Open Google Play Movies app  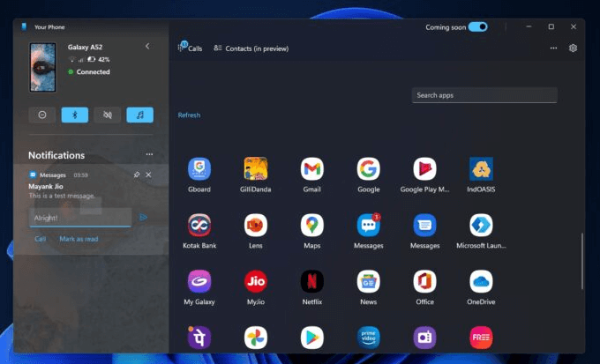click(x=424, y=168)
